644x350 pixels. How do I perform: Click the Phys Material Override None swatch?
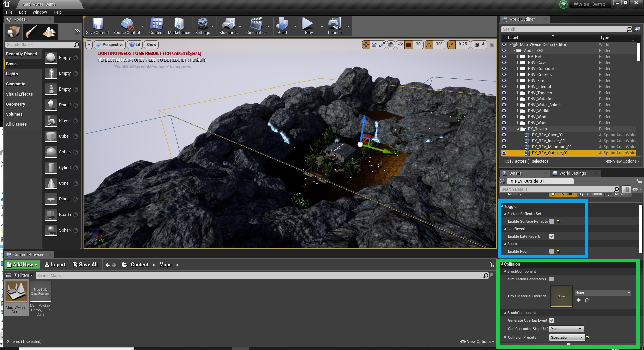point(561,296)
